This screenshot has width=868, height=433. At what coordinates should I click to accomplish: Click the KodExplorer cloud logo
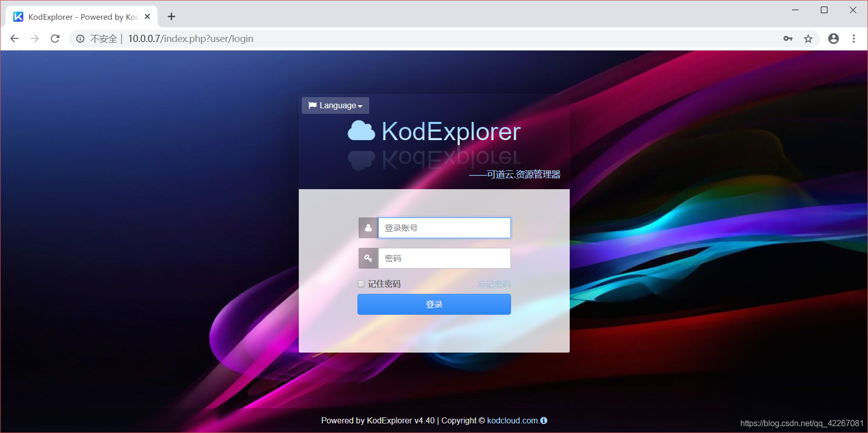tap(361, 131)
